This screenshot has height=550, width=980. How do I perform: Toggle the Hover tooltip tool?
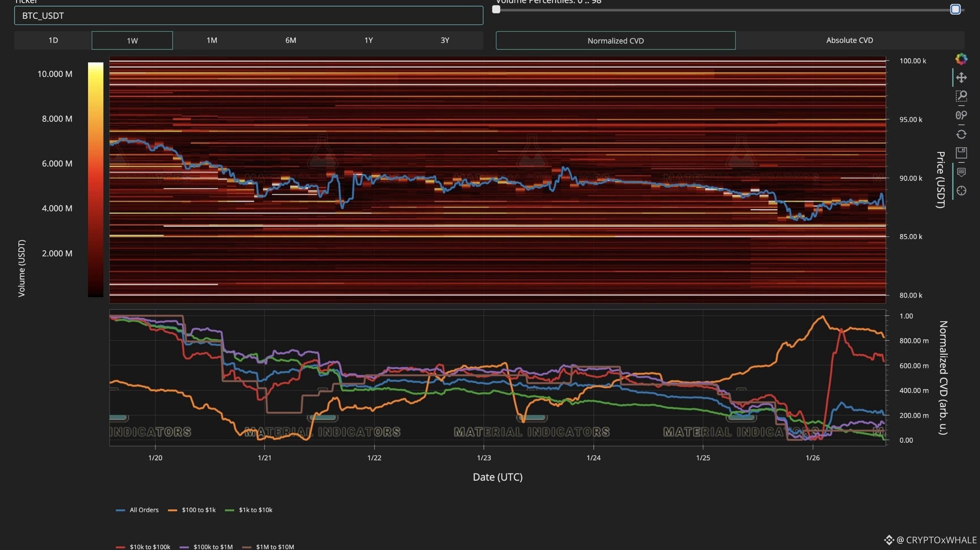coord(961,172)
